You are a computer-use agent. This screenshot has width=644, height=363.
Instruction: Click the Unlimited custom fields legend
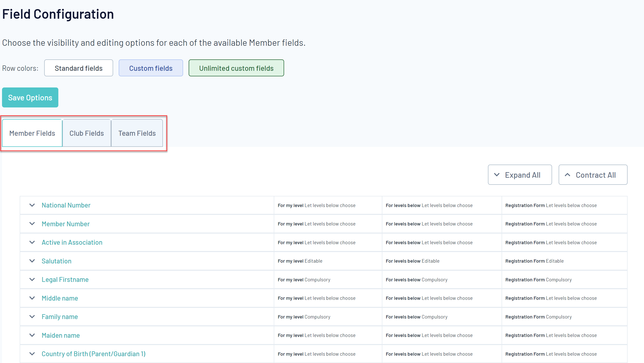(236, 68)
